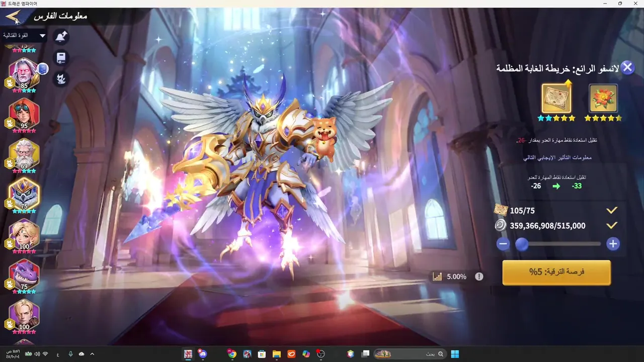Screen dimensions: 644x362
Task: Click the taskbar volume icon
Action: (36, 354)
